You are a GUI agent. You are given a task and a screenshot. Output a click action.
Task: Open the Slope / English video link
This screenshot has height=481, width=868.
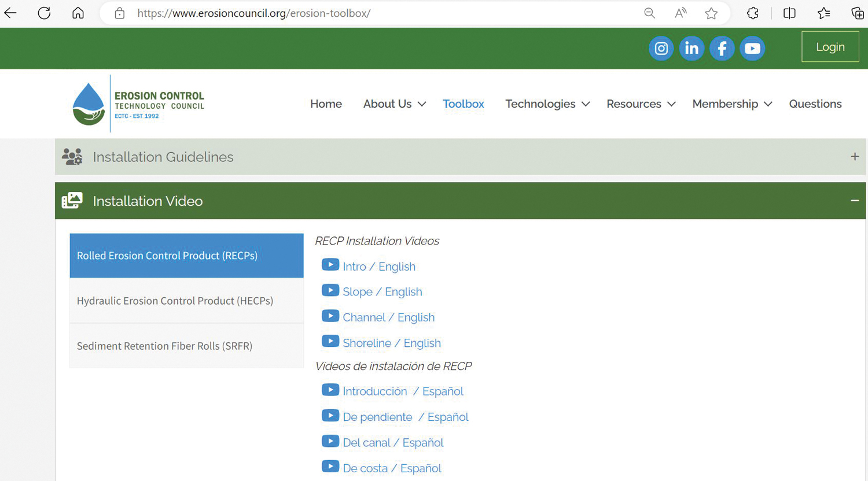(x=382, y=292)
